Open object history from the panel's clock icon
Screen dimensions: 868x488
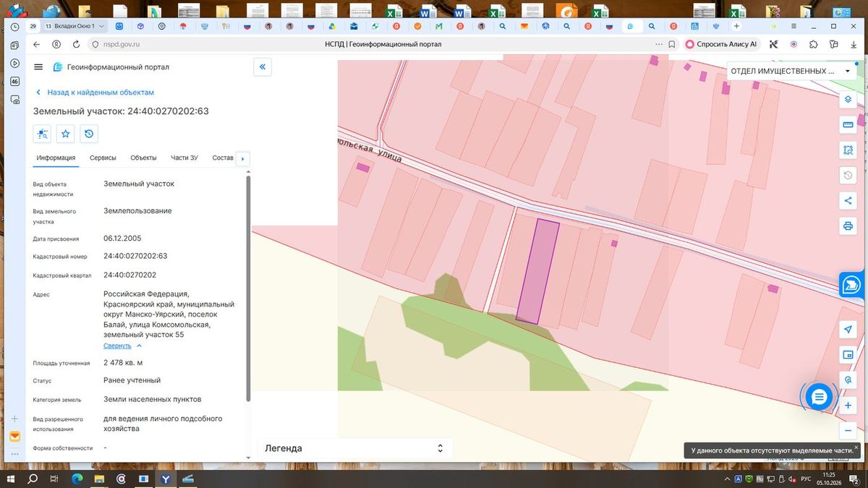[89, 134]
